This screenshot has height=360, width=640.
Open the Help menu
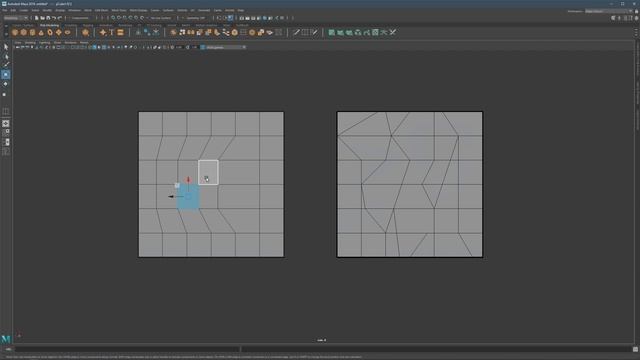point(241,10)
